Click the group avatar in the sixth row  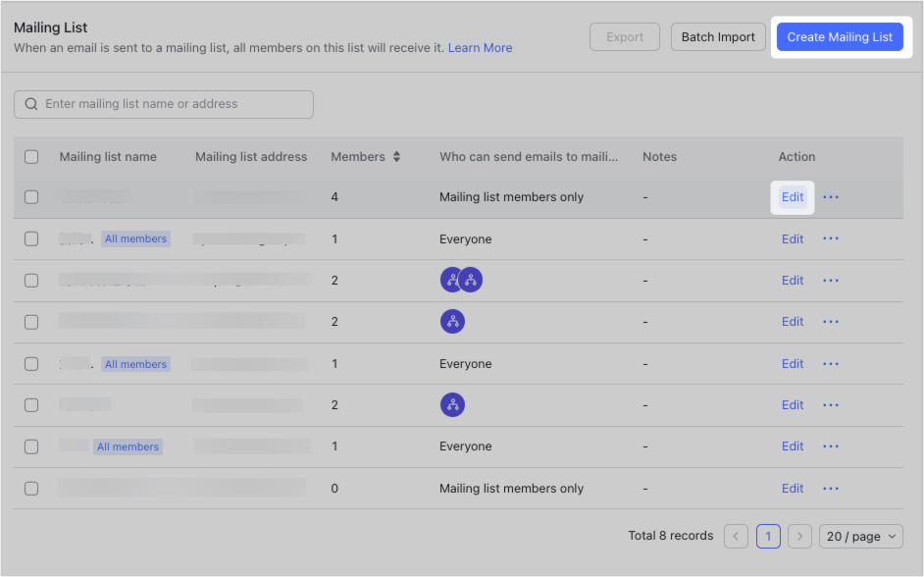coord(452,404)
